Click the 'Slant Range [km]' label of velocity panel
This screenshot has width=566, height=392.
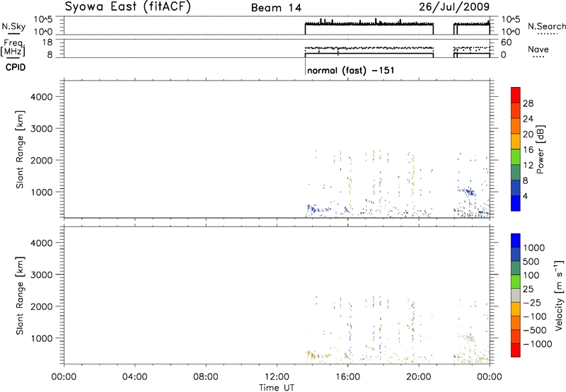pos(20,295)
